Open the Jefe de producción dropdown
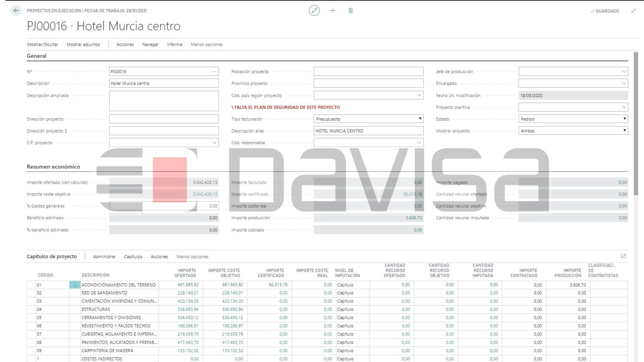 pos(624,71)
